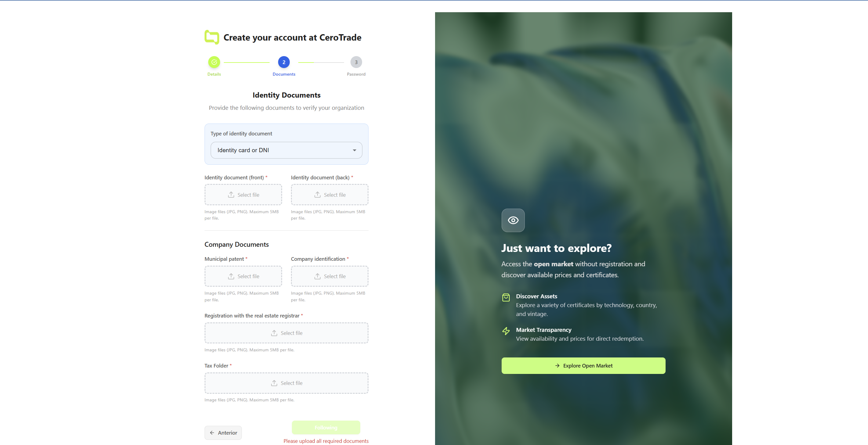Upload the identity document front file
Image resolution: width=868 pixels, height=445 pixels.
pyautogui.click(x=243, y=195)
